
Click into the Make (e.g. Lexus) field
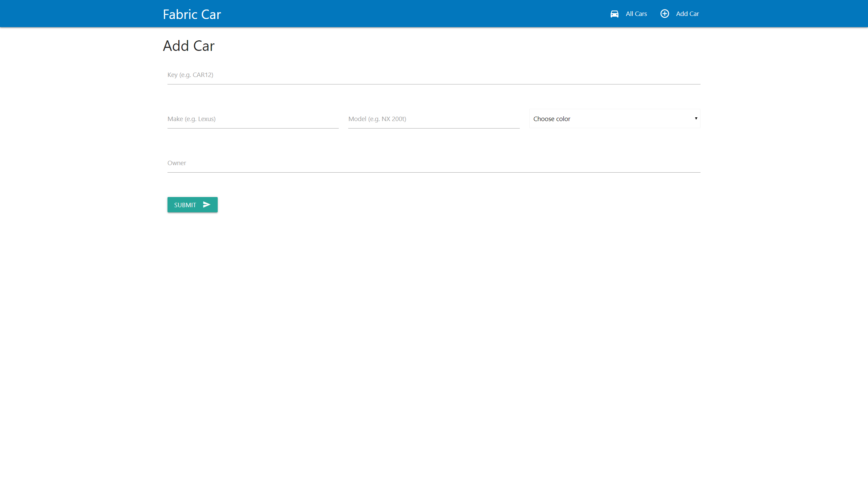(x=253, y=119)
